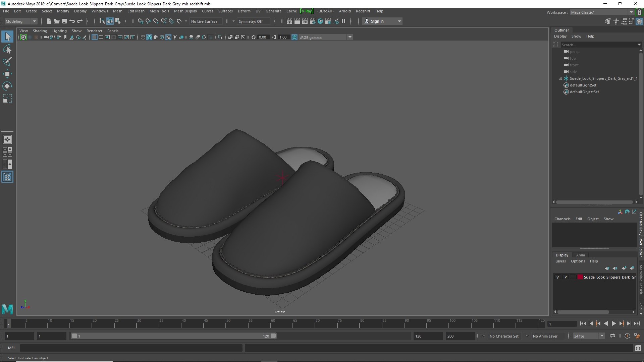Image resolution: width=644 pixels, height=362 pixels.
Task: Toggle the loop playback button near fps
Action: point(612,336)
